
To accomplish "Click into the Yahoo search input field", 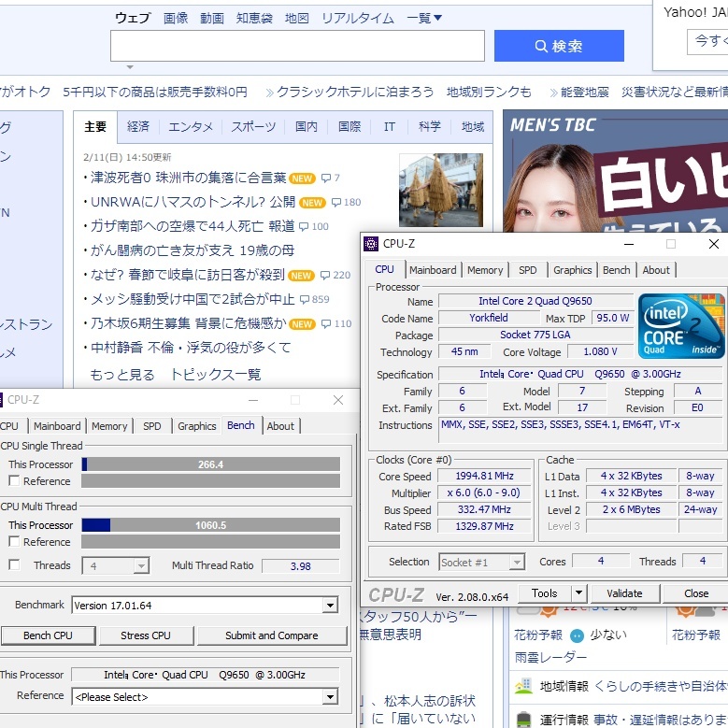I will (x=297, y=46).
